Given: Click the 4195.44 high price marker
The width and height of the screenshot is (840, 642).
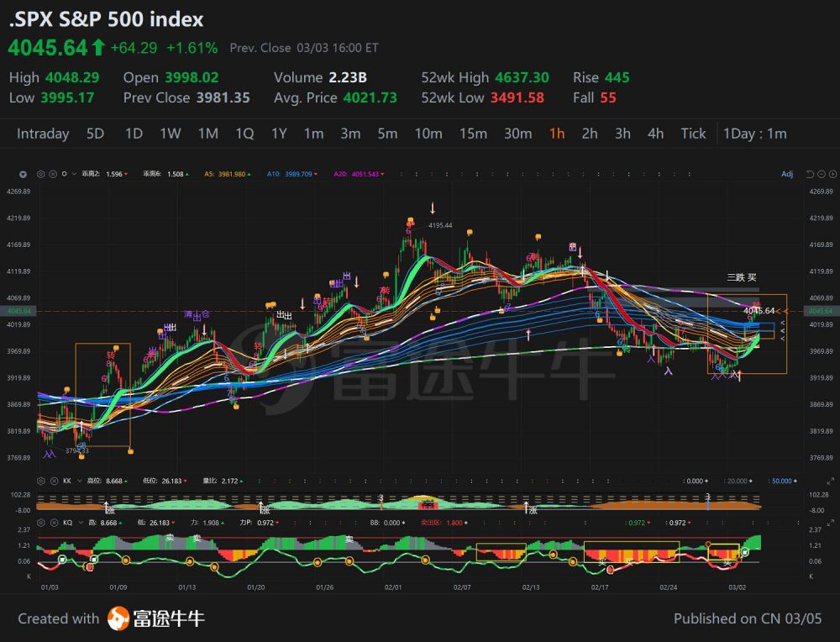Looking at the screenshot, I should pos(440,225).
